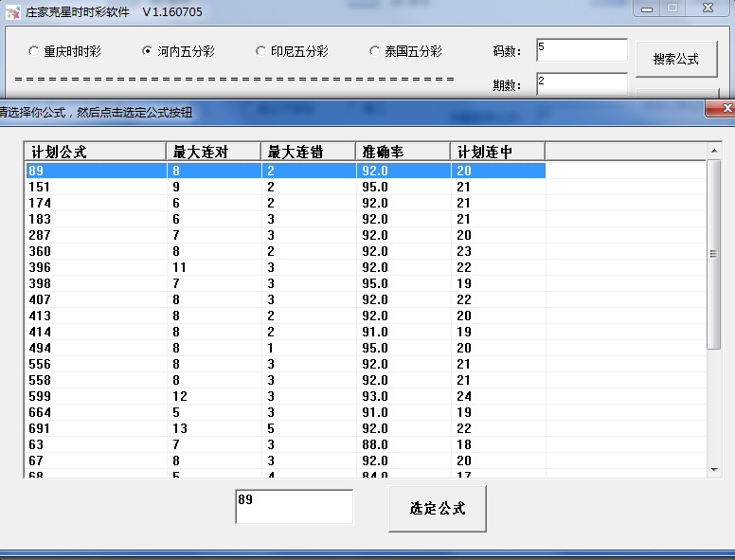Select the 河内五分彩 radio option
The height and width of the screenshot is (560, 735).
tap(148, 51)
